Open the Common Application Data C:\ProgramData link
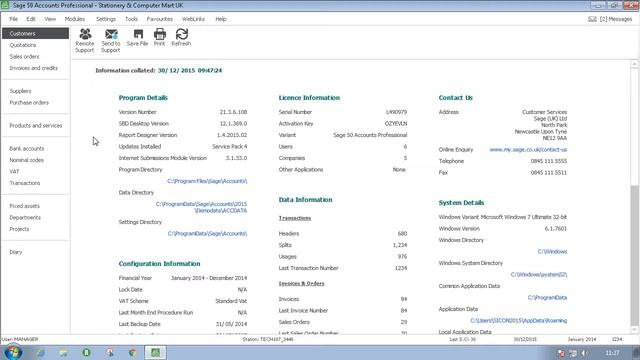640x360 pixels. [547, 298]
